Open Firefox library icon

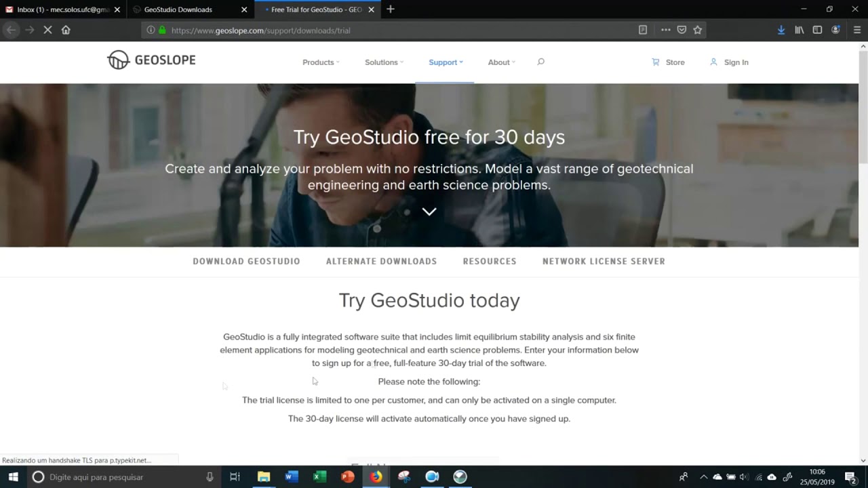click(x=800, y=30)
